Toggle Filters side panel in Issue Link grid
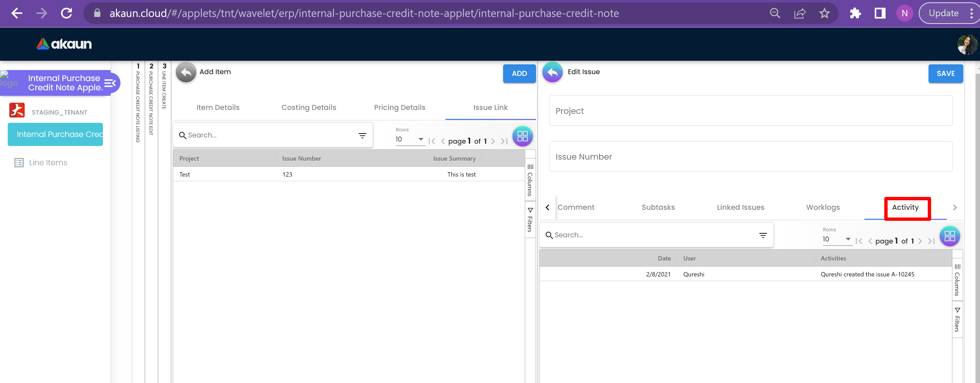 coord(530,220)
